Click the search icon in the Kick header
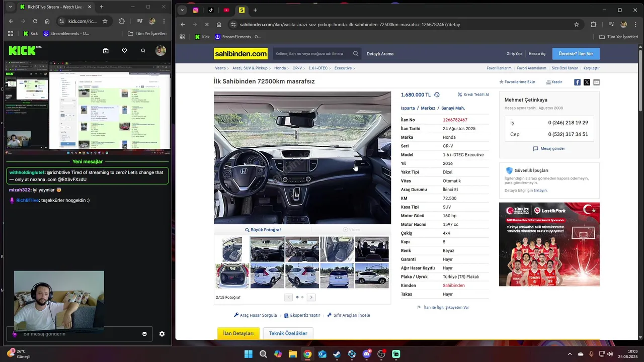Image resolution: width=644 pixels, height=362 pixels. [143, 51]
